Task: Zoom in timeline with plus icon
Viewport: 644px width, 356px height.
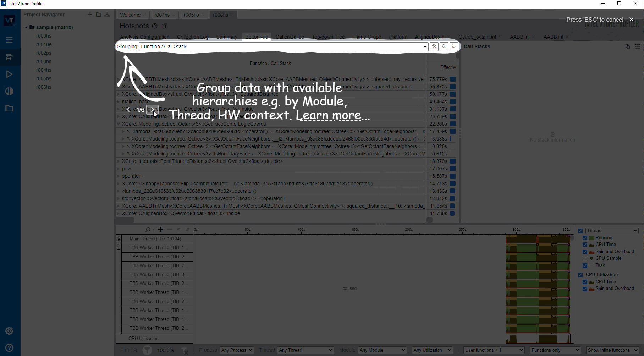Action: [x=160, y=229]
